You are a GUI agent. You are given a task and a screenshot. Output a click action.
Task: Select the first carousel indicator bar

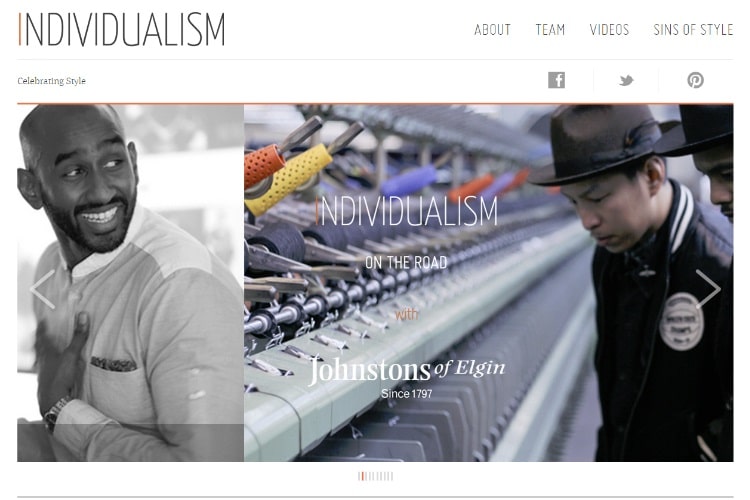(359, 476)
